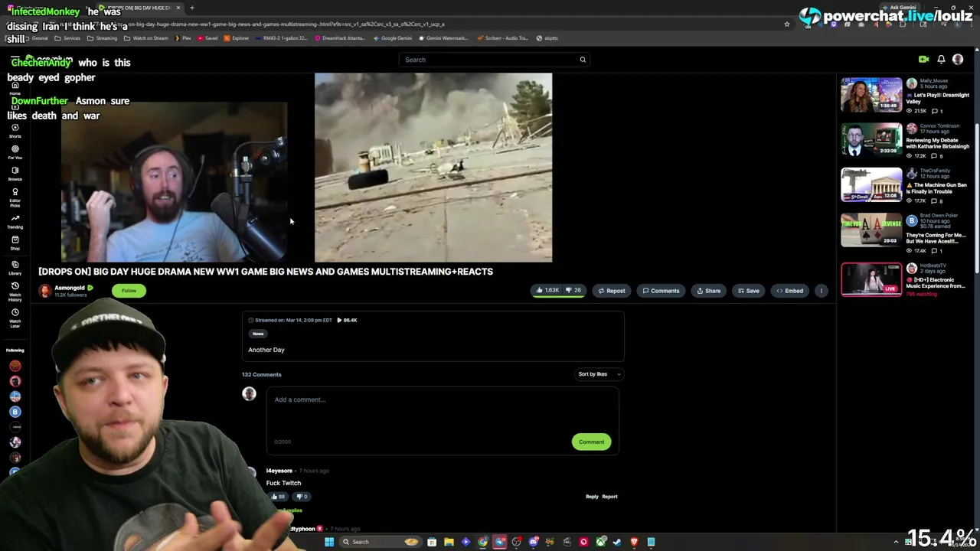Open the Streaming bookmarks folder

click(x=103, y=38)
